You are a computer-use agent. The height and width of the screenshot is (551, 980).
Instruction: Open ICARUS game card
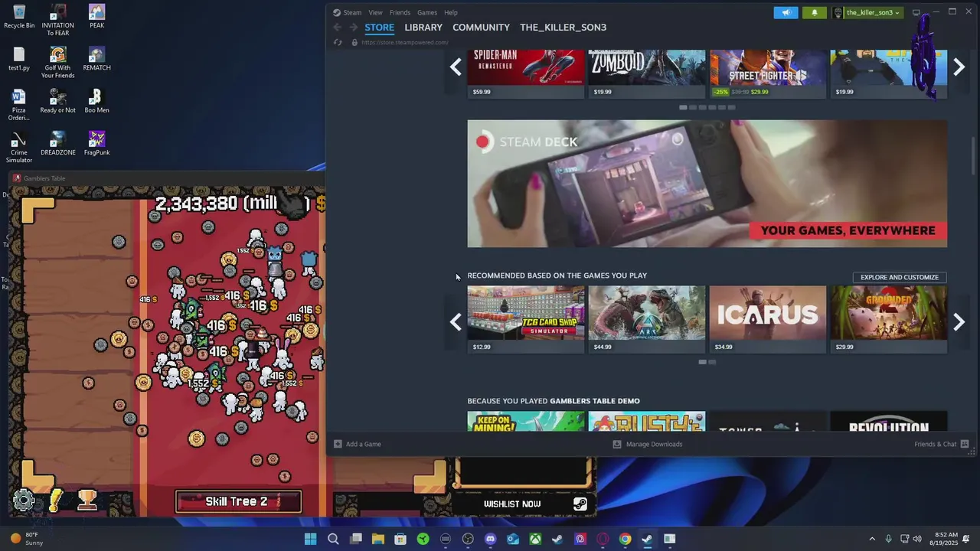point(768,319)
